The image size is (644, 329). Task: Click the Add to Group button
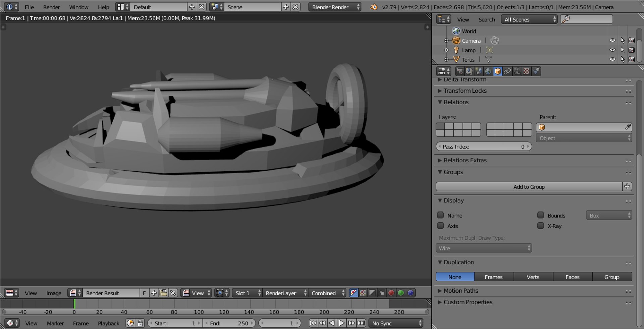point(529,187)
